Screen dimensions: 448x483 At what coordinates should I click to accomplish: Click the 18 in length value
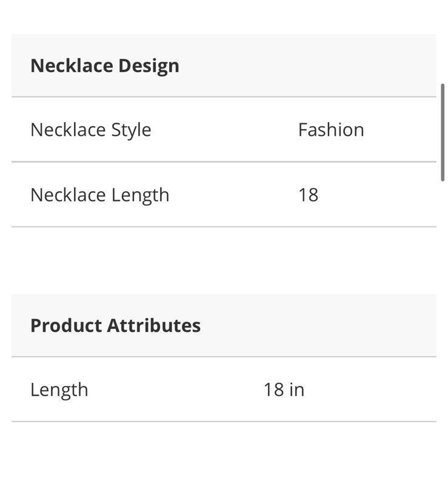(283, 390)
